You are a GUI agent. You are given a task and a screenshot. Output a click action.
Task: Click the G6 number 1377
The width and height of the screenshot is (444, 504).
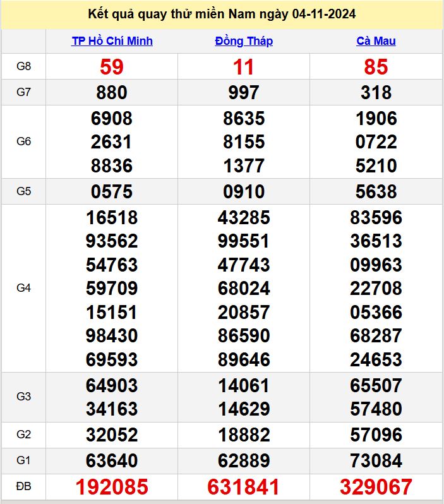[x=244, y=166]
